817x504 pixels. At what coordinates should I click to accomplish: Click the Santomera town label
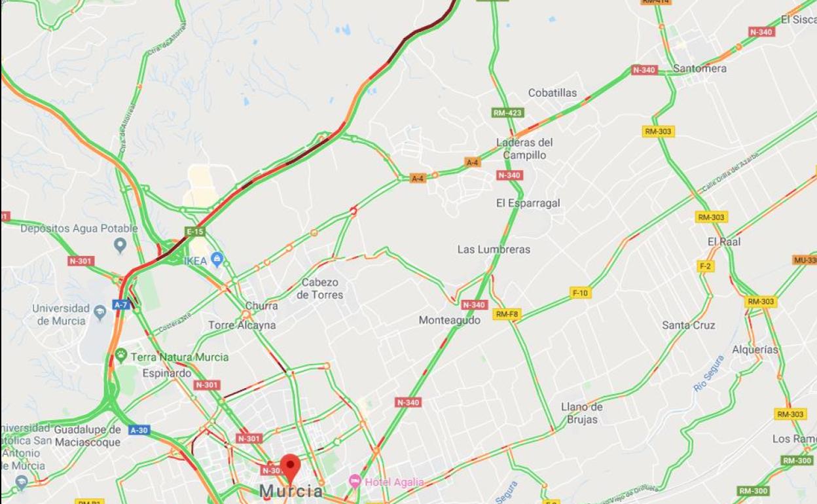pos(700,68)
